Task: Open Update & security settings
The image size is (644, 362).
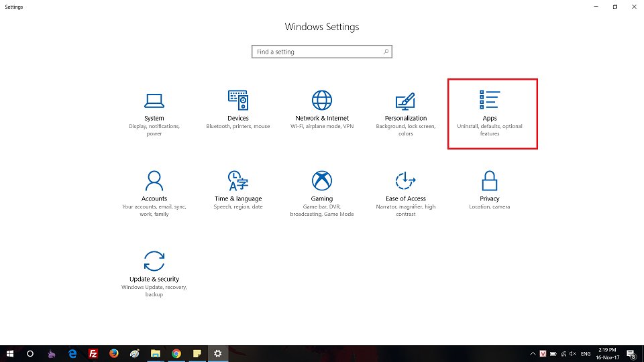Action: point(154,274)
